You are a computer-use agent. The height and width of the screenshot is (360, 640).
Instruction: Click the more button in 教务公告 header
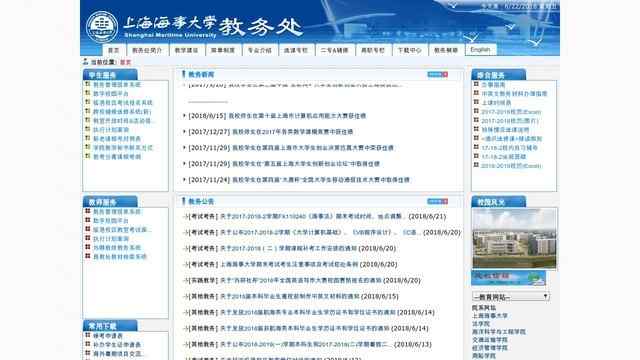point(437,201)
